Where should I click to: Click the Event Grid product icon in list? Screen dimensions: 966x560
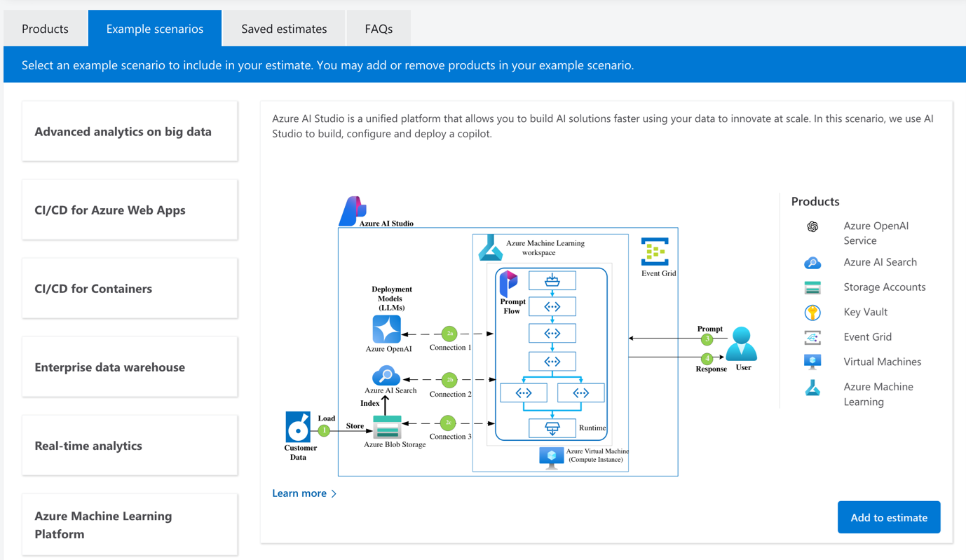pyautogui.click(x=812, y=337)
